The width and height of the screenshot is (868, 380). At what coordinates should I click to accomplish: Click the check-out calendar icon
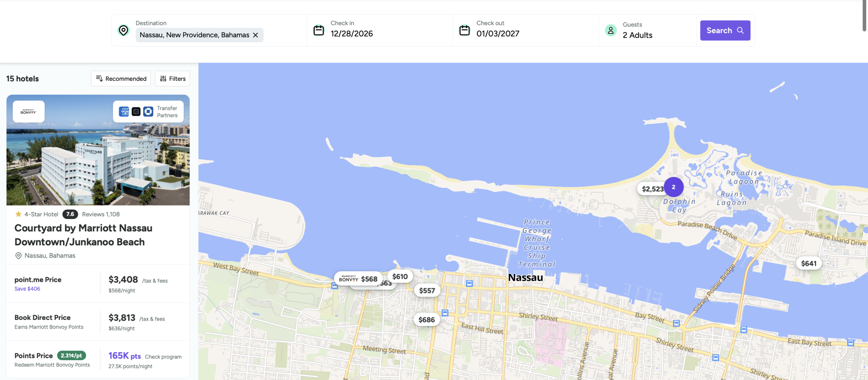click(464, 31)
